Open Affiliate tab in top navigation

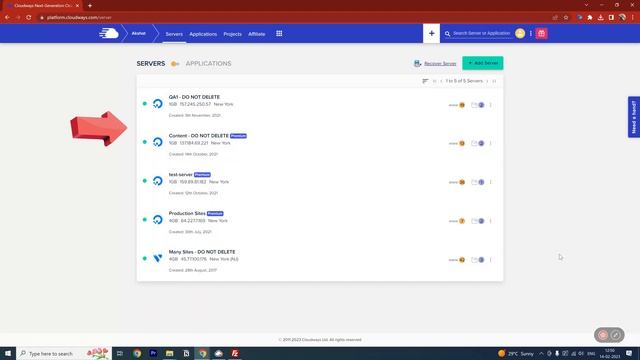tap(256, 34)
